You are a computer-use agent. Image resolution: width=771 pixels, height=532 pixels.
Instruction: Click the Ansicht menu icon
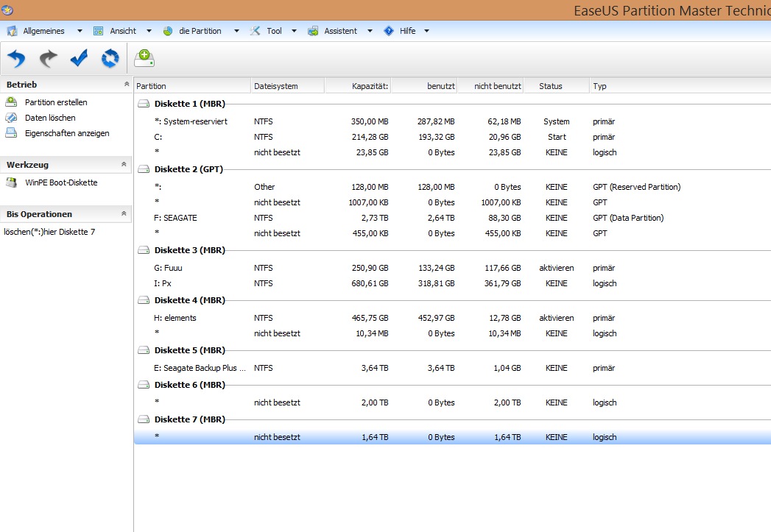99,31
